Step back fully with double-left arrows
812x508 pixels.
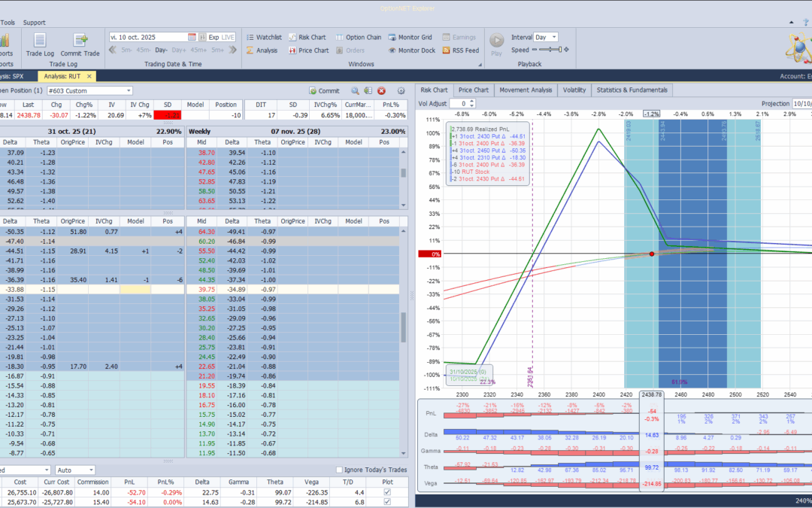113,50
